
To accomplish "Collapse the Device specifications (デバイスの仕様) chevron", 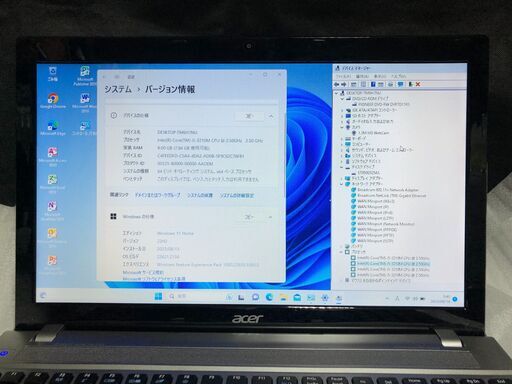I will click(271, 116).
